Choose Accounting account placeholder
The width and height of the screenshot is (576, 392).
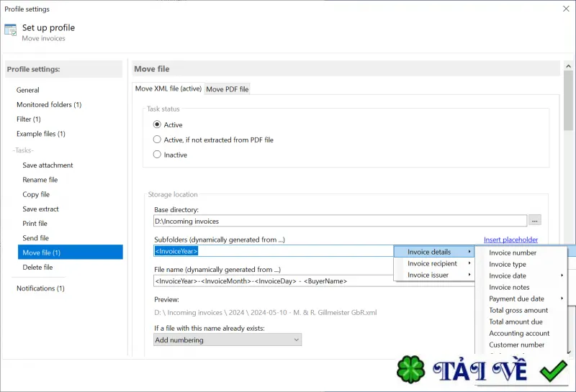coord(521,333)
